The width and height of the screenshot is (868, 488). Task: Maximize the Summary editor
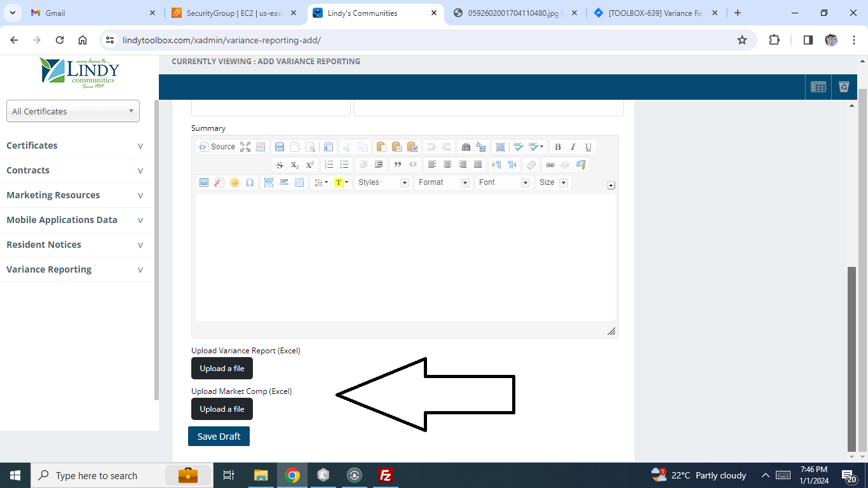pyautogui.click(x=245, y=147)
